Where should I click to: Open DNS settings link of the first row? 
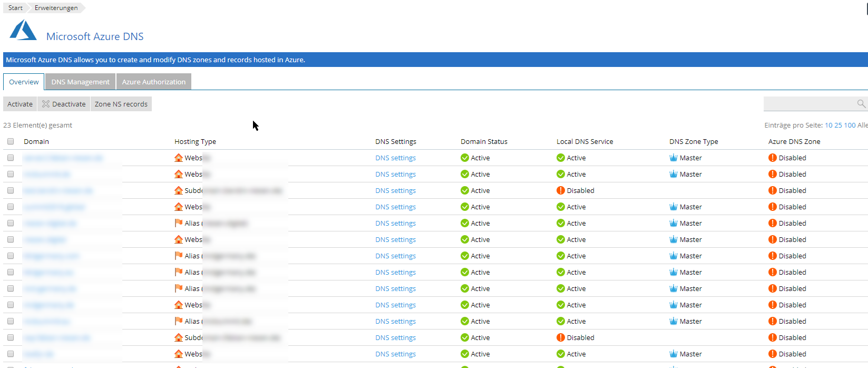point(395,158)
